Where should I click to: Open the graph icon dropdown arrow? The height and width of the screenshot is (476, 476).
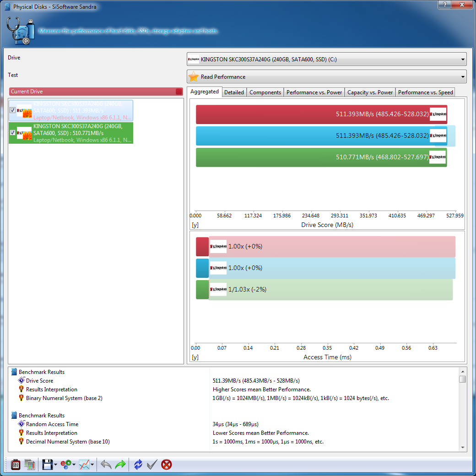click(92, 465)
